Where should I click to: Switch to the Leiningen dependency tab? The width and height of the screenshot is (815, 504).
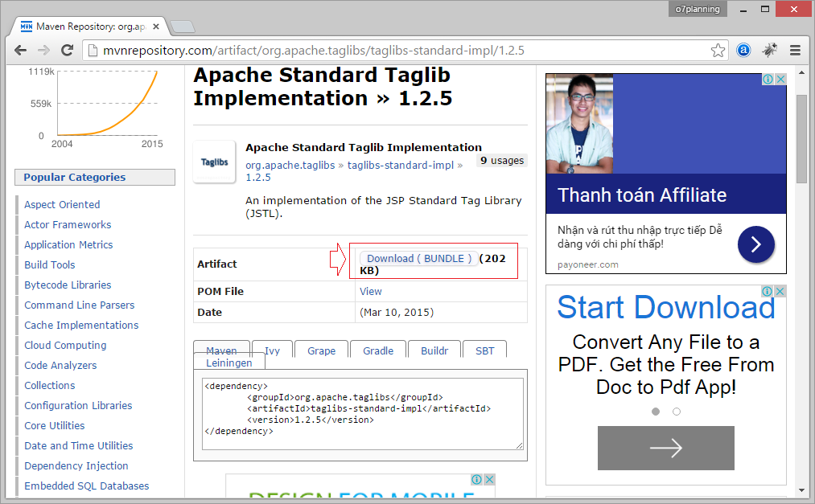click(228, 363)
